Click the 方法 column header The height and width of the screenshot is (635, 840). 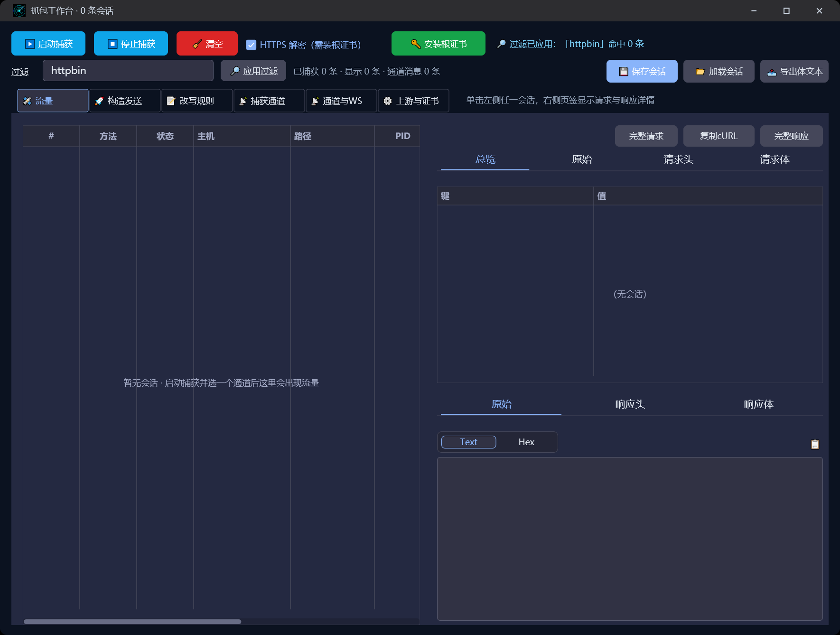click(108, 136)
